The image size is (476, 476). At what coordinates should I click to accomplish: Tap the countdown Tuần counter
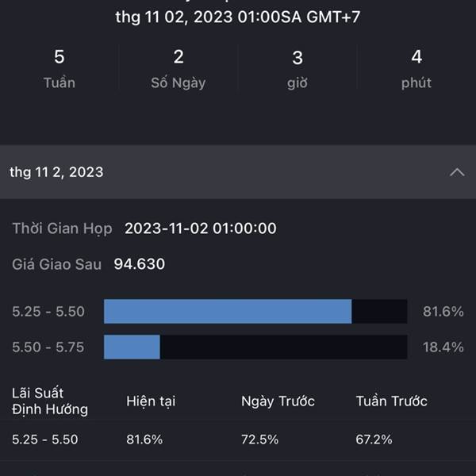(x=59, y=69)
